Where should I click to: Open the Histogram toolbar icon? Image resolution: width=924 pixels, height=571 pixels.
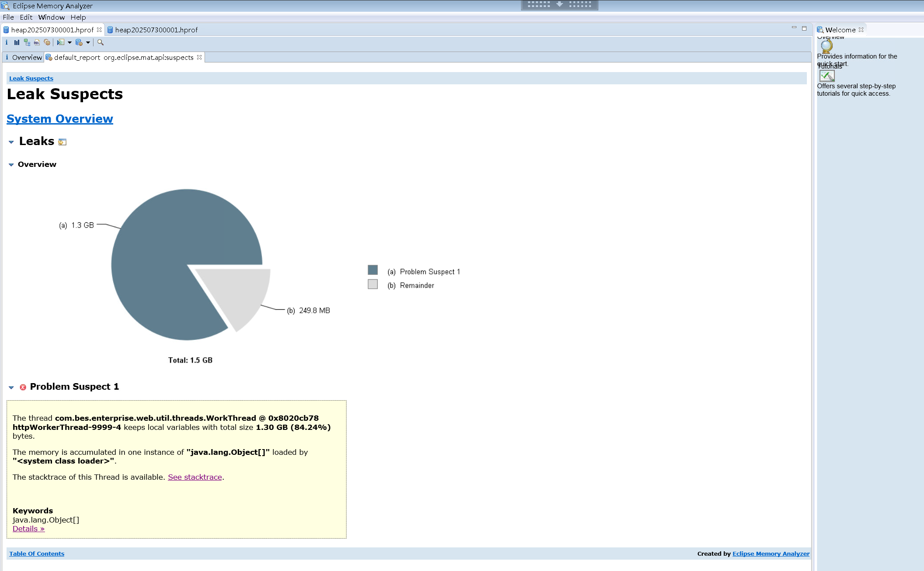pos(17,42)
